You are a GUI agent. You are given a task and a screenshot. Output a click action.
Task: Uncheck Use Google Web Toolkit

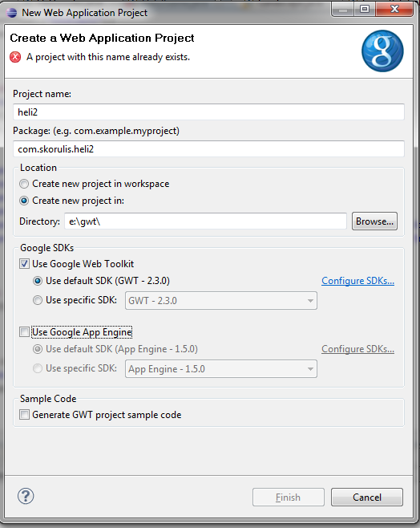coord(24,264)
